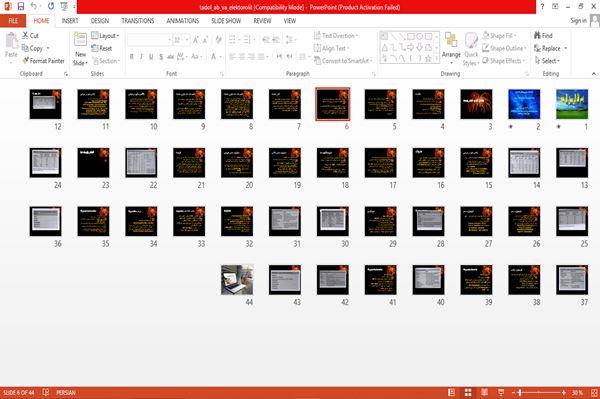Image resolution: width=600 pixels, height=399 pixels.
Task: Open the Shape Effects dropdown
Action: (504, 60)
